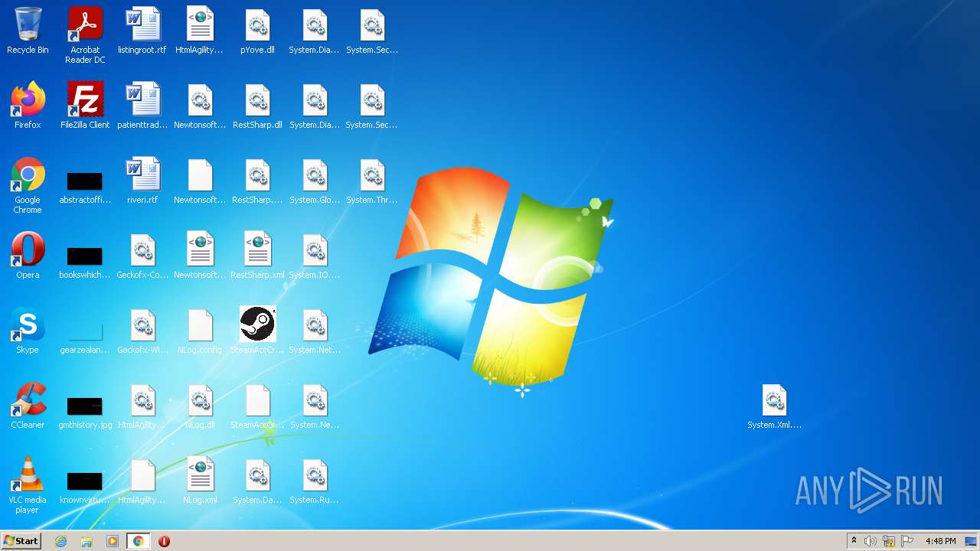Select the patienttrad... Word document
980x551 pixels.
pyautogui.click(x=142, y=106)
